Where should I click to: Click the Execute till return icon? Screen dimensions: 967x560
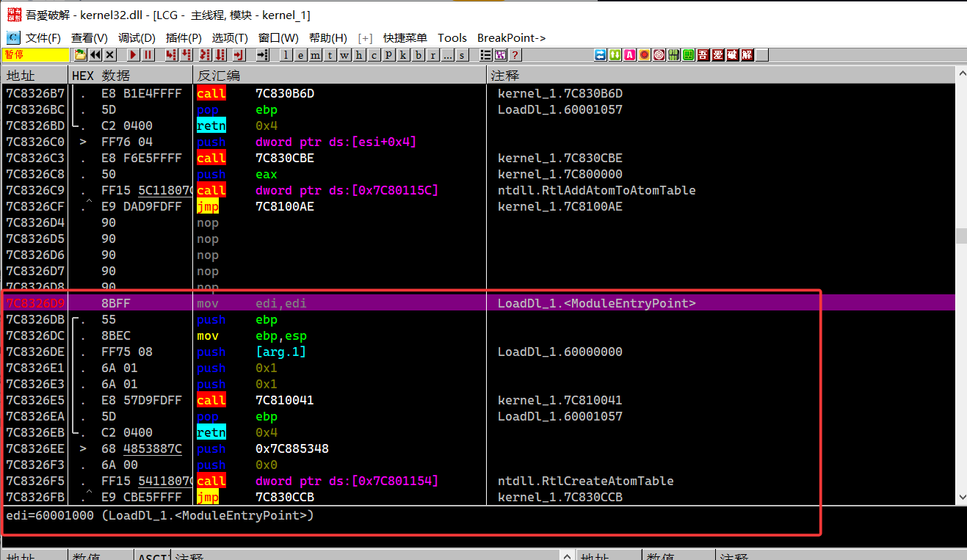tap(238, 55)
